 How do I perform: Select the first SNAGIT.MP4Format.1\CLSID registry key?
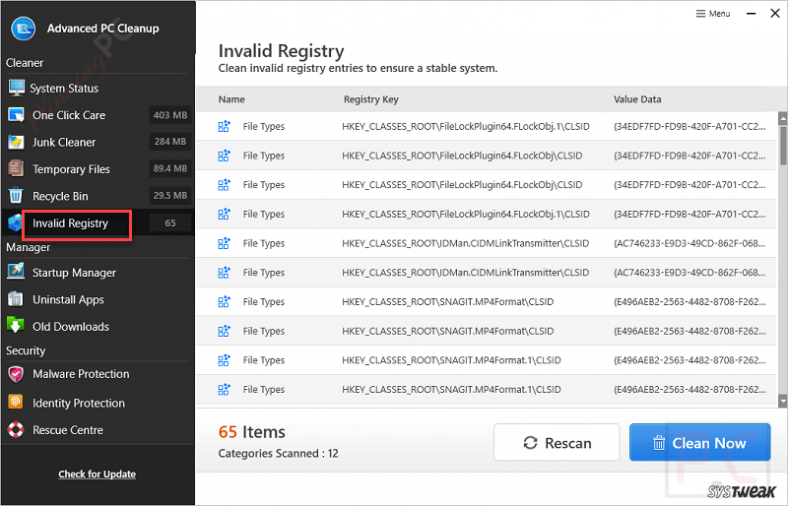451,360
